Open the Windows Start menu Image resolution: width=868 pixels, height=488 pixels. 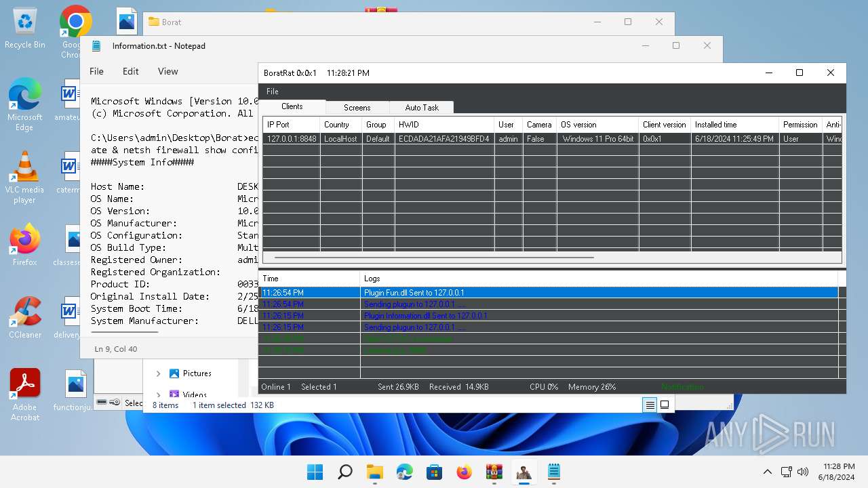pos(315,472)
